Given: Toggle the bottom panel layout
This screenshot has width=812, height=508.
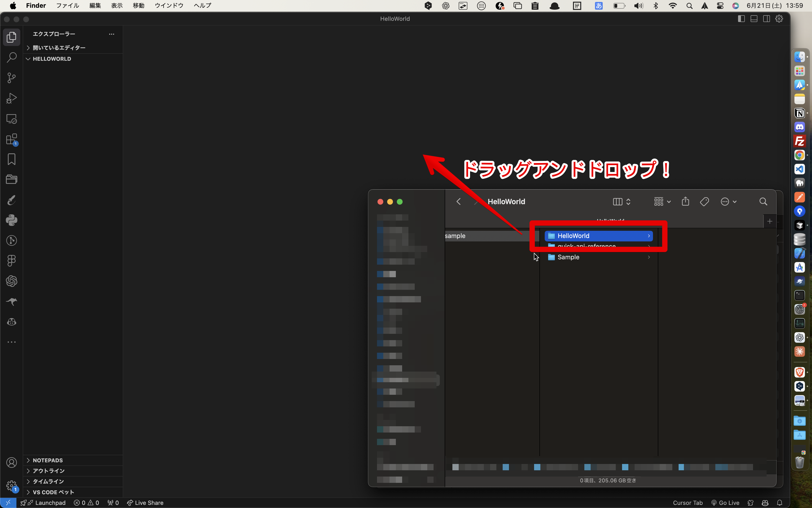Looking at the screenshot, I should [x=754, y=19].
